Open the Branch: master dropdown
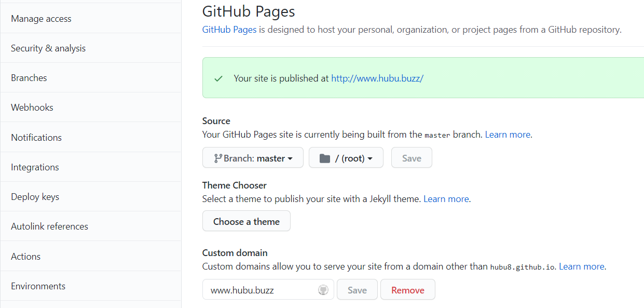644x308 pixels. click(253, 158)
